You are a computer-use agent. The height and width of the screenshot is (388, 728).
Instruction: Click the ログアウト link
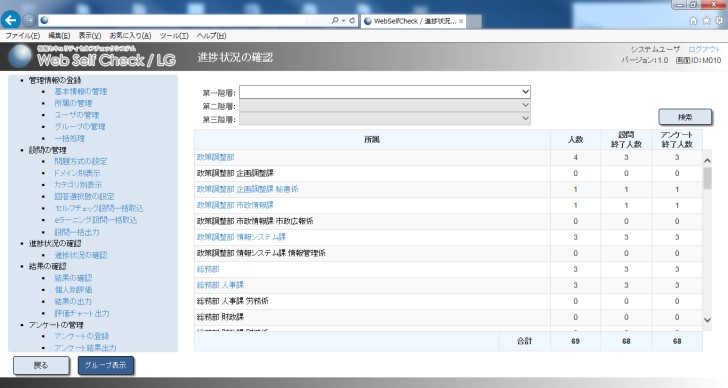[704, 49]
